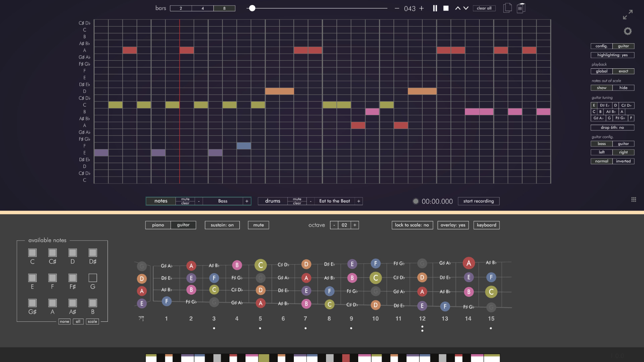
Task: Click the BPM increment plus button
Action: (421, 8)
